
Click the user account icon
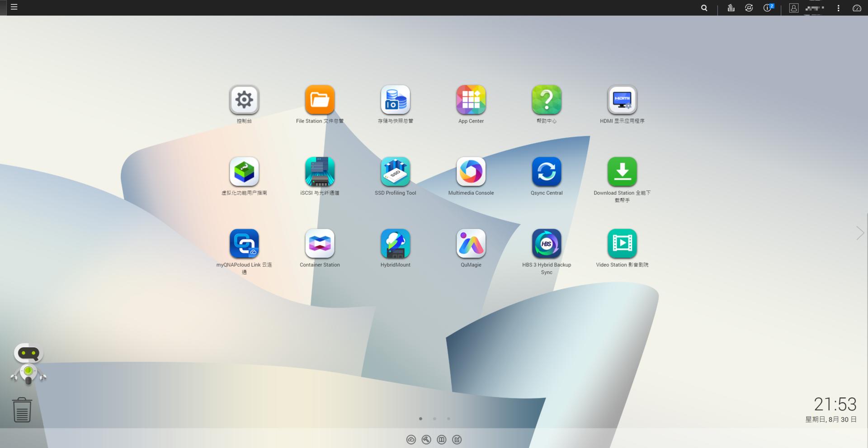[793, 8]
